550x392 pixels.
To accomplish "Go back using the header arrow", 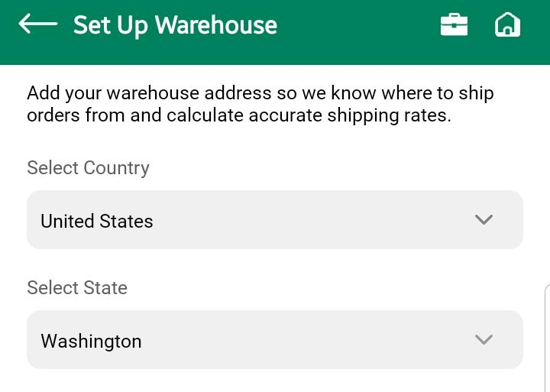I will 37,24.
